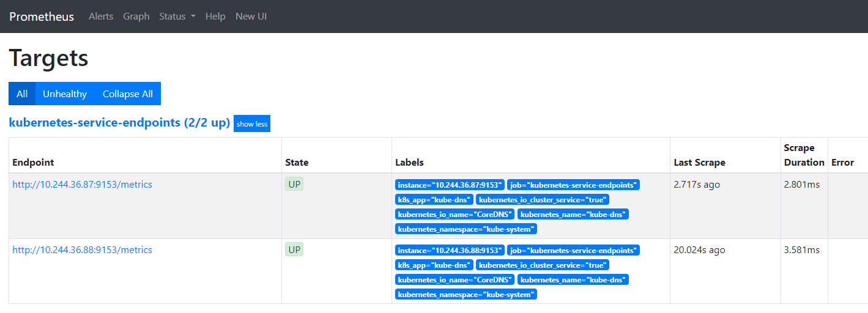Click the instance="10.244.36.87:9153" label badge
Image resolution: width=868 pixels, height=313 pixels.
450,185
